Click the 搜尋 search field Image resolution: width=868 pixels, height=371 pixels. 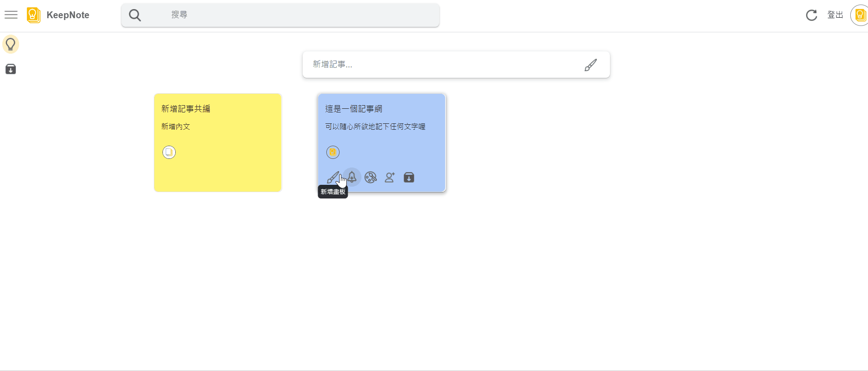[280, 15]
